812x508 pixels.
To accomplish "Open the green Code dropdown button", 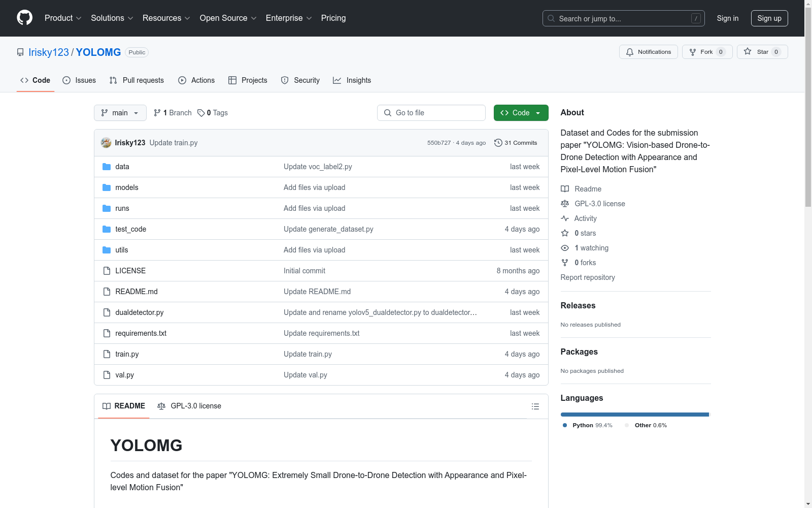I will [x=521, y=113].
